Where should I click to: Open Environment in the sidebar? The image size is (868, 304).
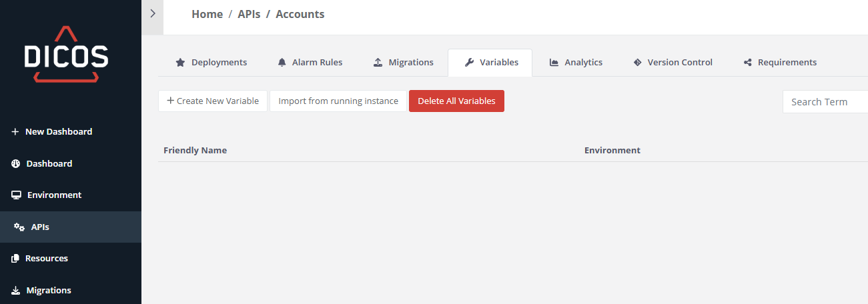(x=54, y=195)
